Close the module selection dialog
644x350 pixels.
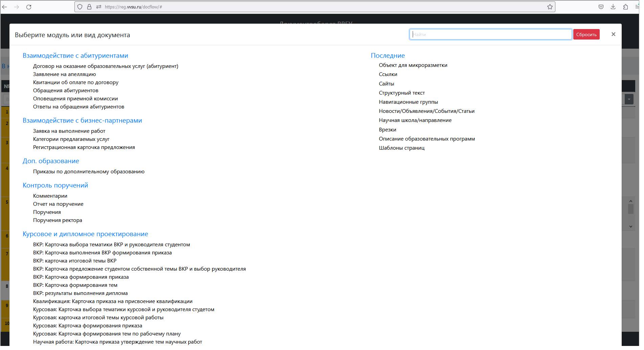tap(613, 34)
